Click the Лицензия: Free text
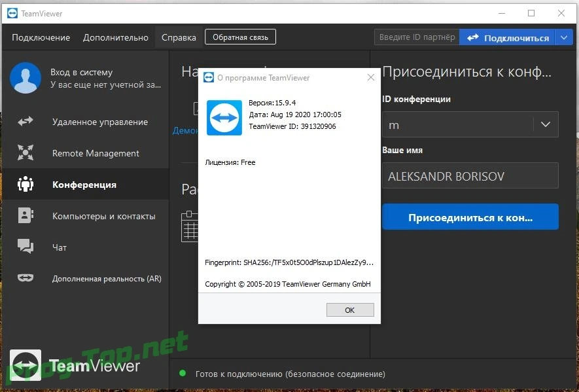This screenshot has width=579, height=392. 230,162
